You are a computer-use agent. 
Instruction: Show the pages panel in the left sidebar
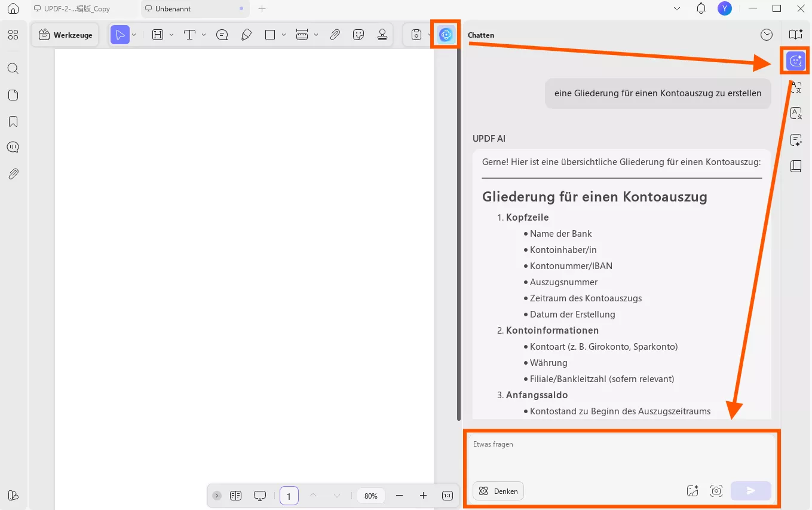click(13, 95)
